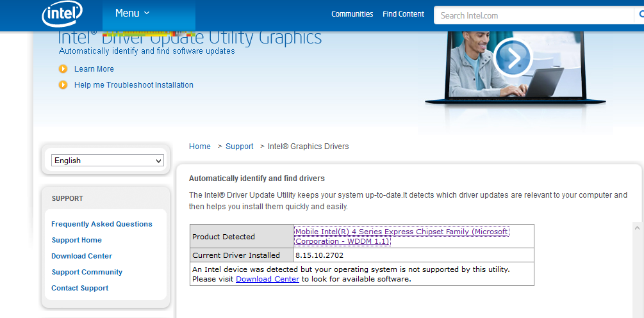Open Mobile Intel(R) 4 Series Express Chipset link
The width and height of the screenshot is (644, 318).
pyautogui.click(x=401, y=236)
